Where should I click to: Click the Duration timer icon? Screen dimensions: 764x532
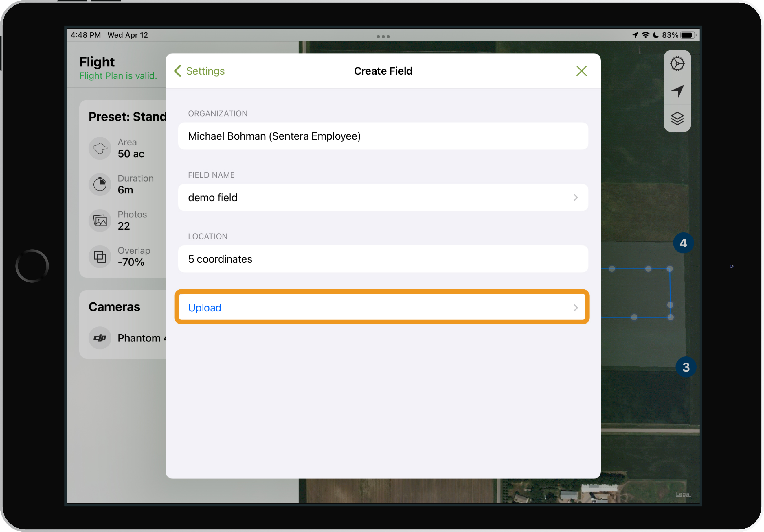tap(100, 184)
